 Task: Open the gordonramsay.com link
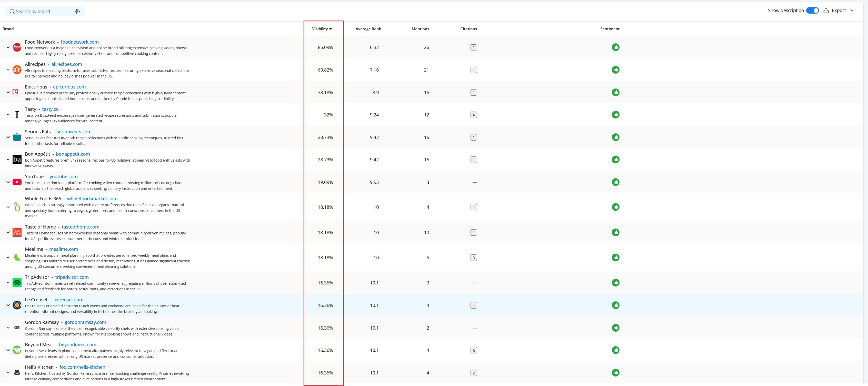[86, 322]
